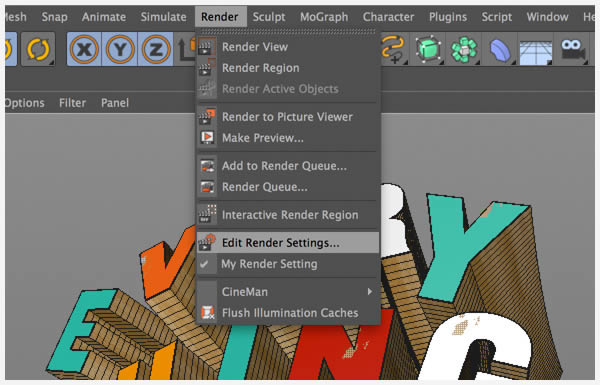Toggle Y axis lock
The image size is (600, 385).
pos(119,49)
